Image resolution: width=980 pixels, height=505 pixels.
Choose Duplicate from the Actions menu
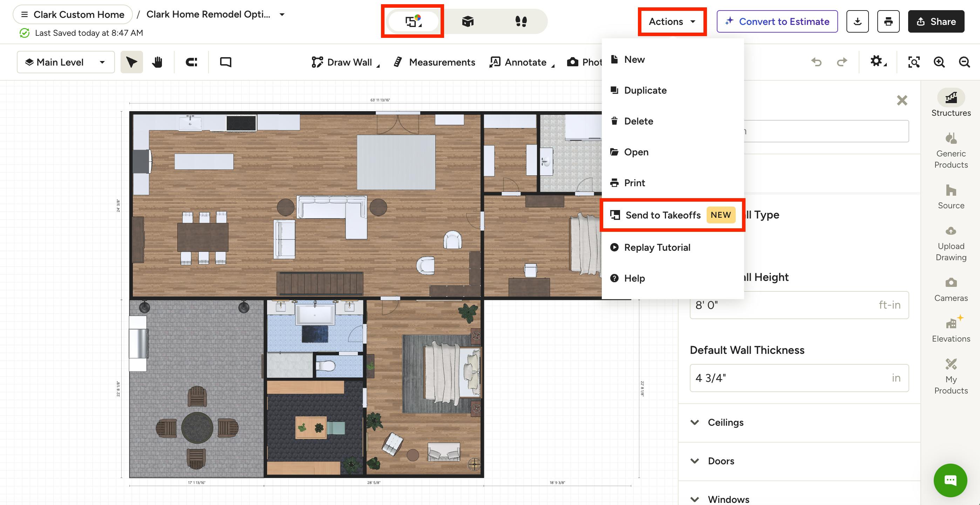(673, 90)
